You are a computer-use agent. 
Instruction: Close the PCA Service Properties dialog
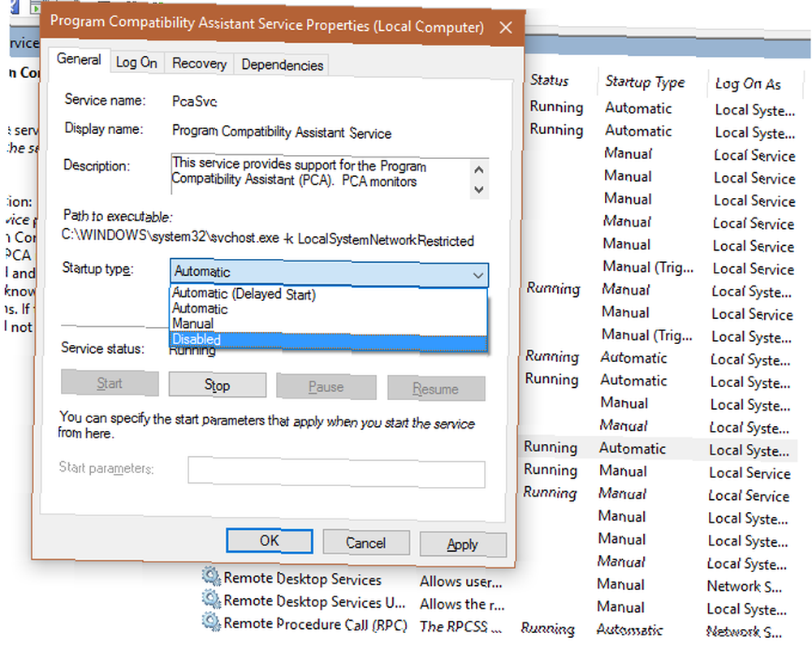(505, 28)
